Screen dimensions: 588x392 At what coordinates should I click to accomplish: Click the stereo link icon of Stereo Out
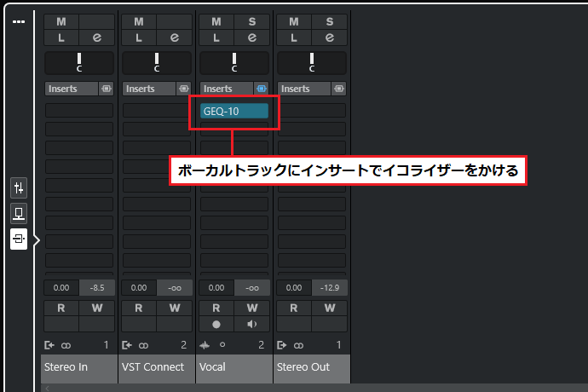coord(298,345)
